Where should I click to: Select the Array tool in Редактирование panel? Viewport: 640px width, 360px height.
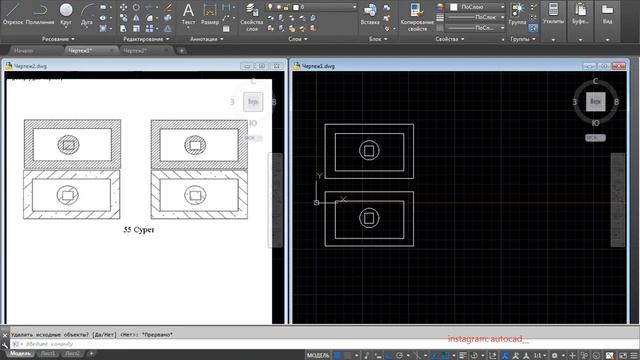coord(150,29)
